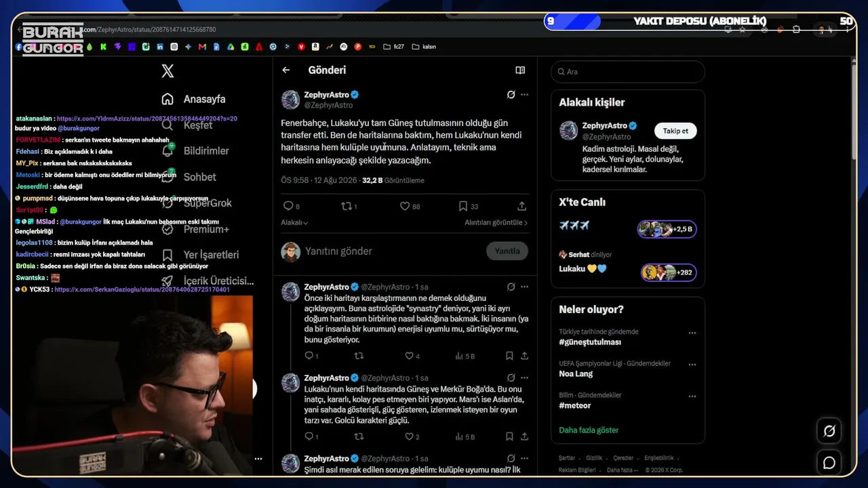Image resolution: width=868 pixels, height=488 pixels.
Task: Open the fc27 bookmarks folder
Action: [x=393, y=47]
